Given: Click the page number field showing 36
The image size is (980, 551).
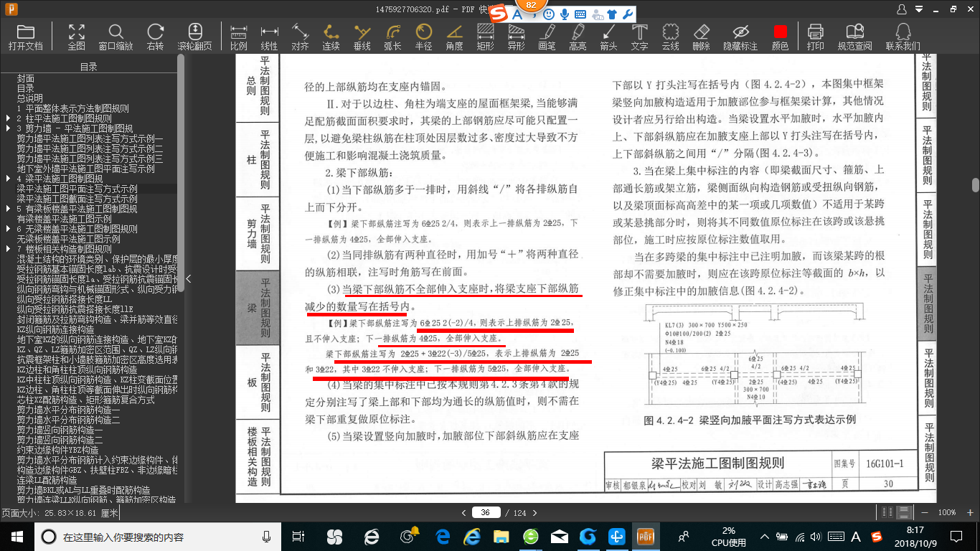Looking at the screenshot, I should [486, 512].
